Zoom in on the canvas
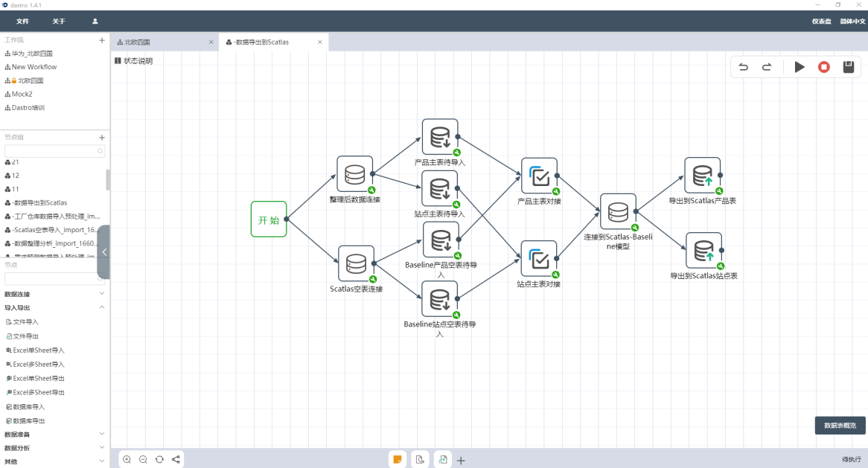The image size is (868, 468). (127, 459)
